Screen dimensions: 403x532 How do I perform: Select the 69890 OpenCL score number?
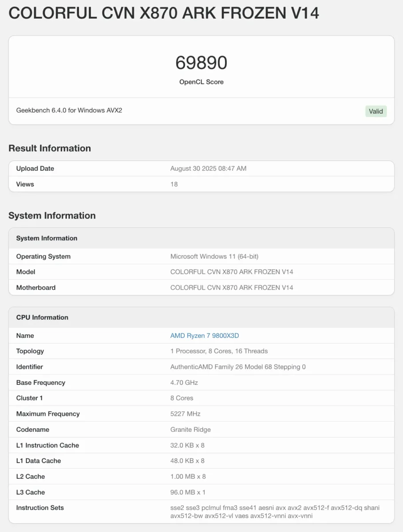tap(201, 63)
